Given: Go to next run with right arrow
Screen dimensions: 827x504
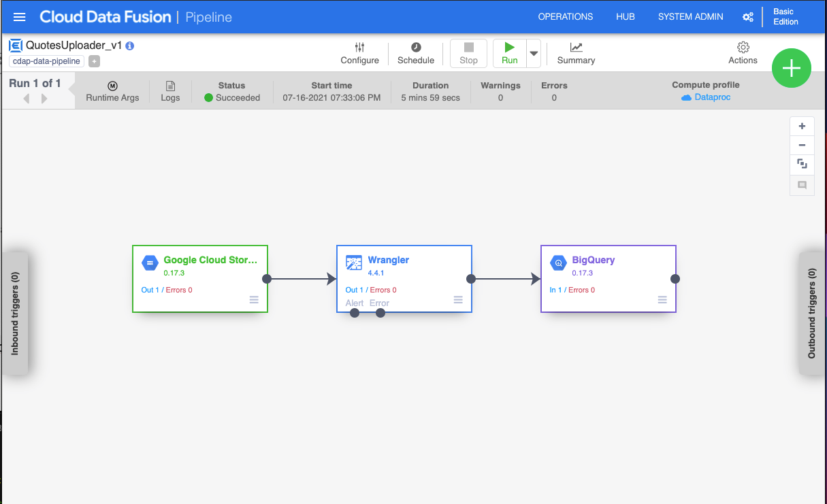Looking at the screenshot, I should click(44, 99).
